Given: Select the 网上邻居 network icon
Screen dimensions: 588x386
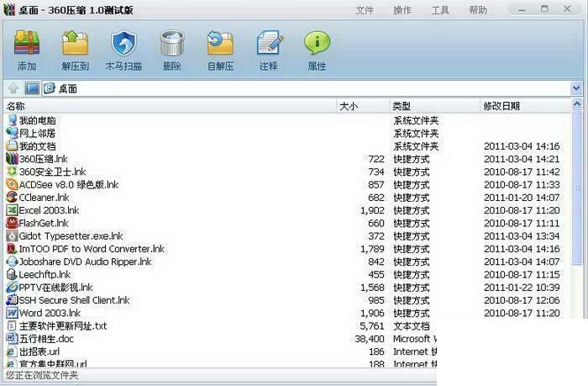Looking at the screenshot, I should pyautogui.click(x=12, y=133).
